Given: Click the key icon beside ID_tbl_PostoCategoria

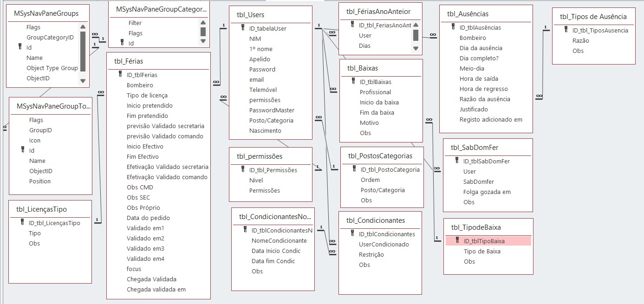Looking at the screenshot, I should click(354, 169).
